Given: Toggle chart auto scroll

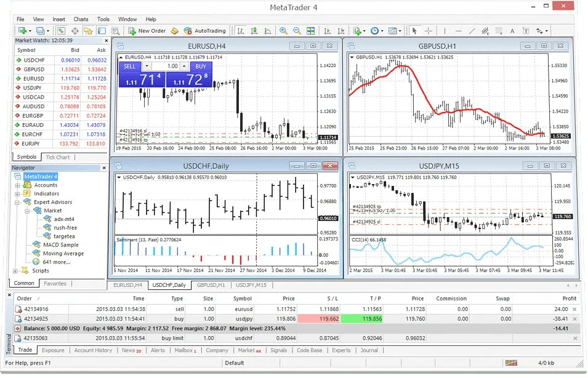Looking at the screenshot, I should 327,31.
